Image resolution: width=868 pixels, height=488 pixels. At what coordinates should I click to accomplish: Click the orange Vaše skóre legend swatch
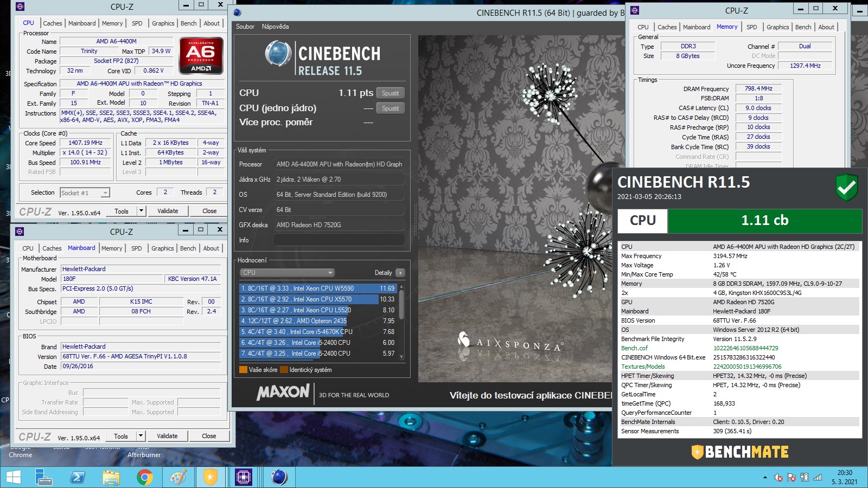point(243,370)
